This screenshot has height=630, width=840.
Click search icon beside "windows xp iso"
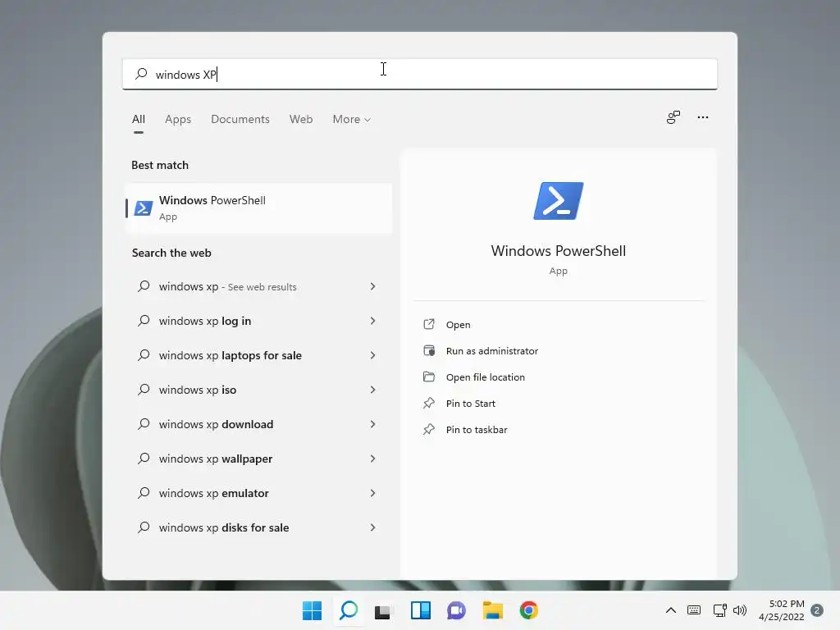point(144,390)
